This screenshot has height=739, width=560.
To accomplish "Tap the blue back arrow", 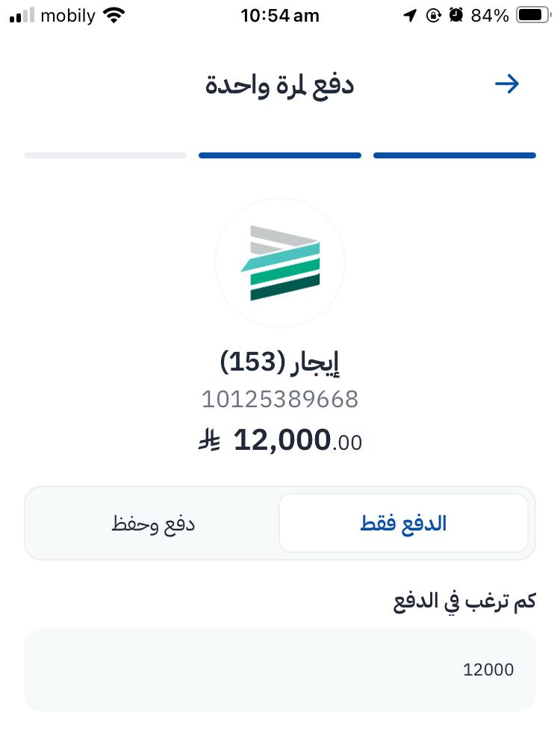I will 507,84.
